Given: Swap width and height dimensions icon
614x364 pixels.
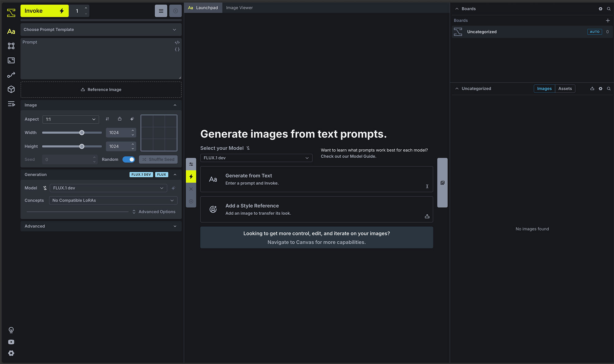Looking at the screenshot, I should [x=107, y=119].
